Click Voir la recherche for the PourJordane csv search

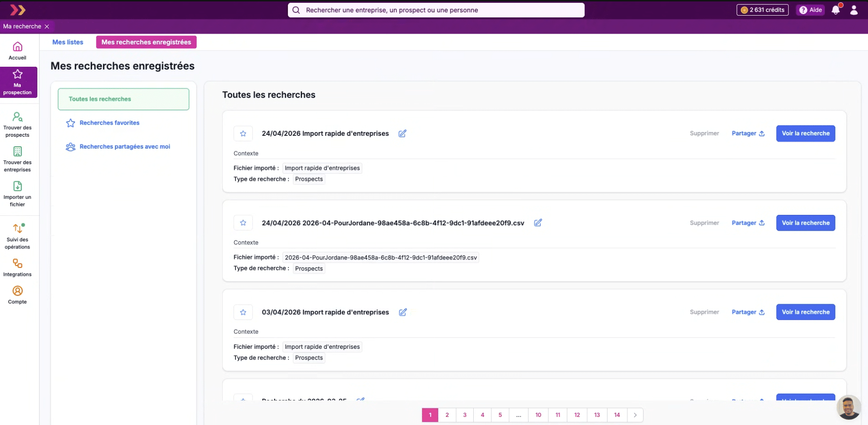806,223
